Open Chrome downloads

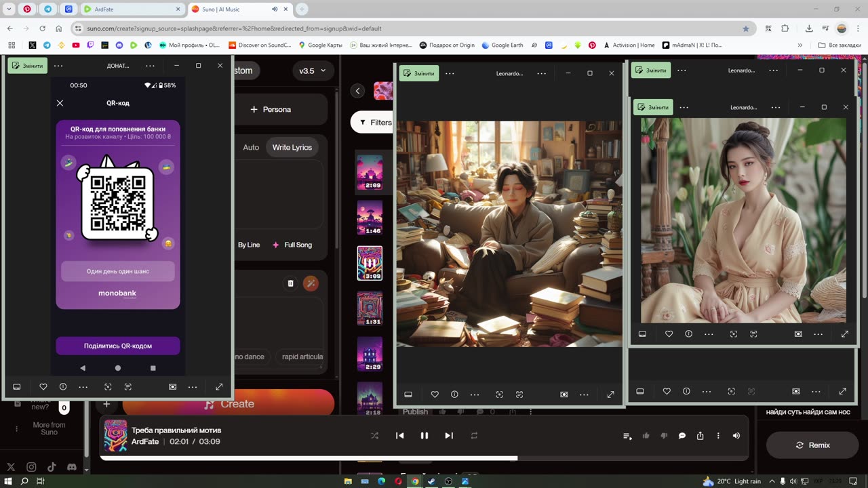coord(809,28)
